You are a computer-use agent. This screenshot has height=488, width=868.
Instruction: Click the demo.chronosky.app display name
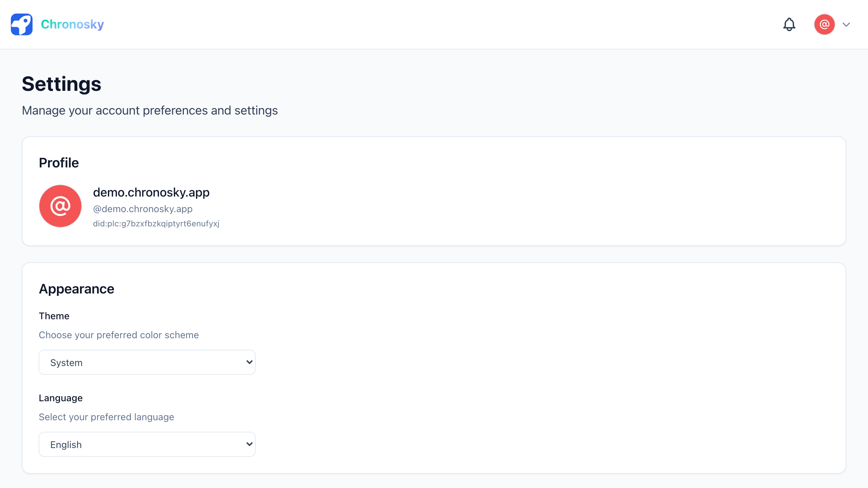pyautogui.click(x=151, y=192)
